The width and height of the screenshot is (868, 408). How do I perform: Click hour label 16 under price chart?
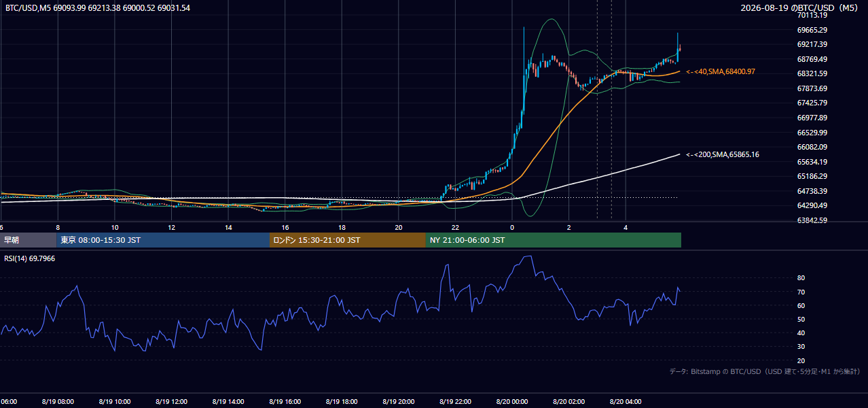click(x=285, y=227)
